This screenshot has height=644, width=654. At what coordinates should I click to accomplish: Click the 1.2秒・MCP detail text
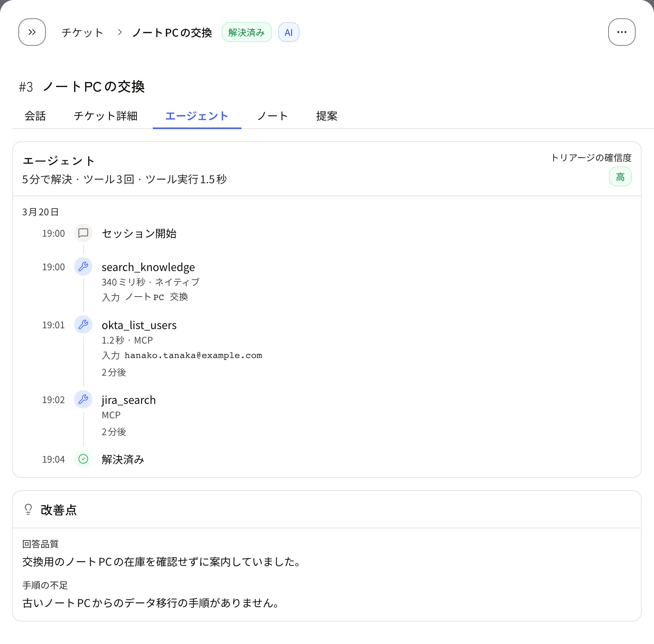click(127, 340)
